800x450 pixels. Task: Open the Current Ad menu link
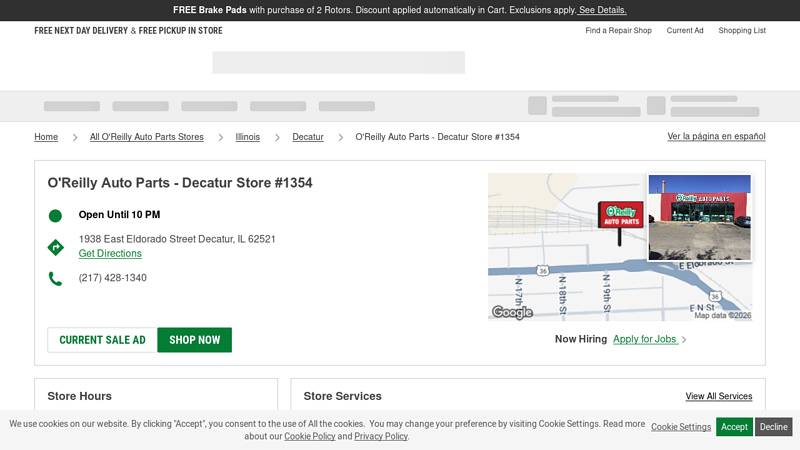pos(685,30)
